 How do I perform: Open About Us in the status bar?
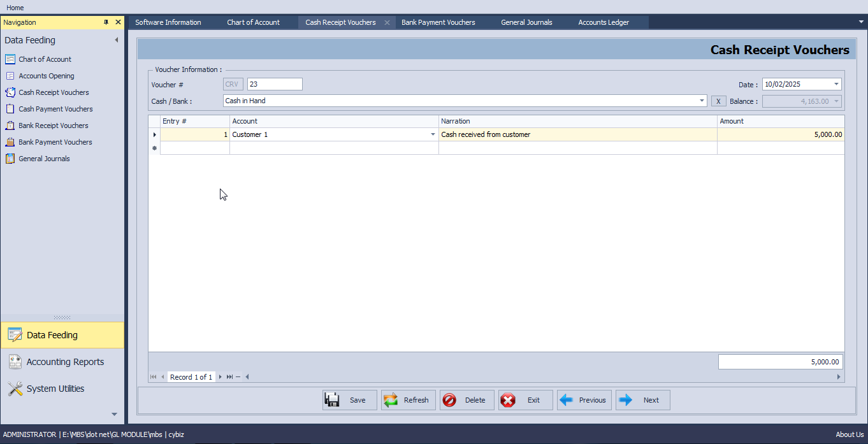[850, 434]
